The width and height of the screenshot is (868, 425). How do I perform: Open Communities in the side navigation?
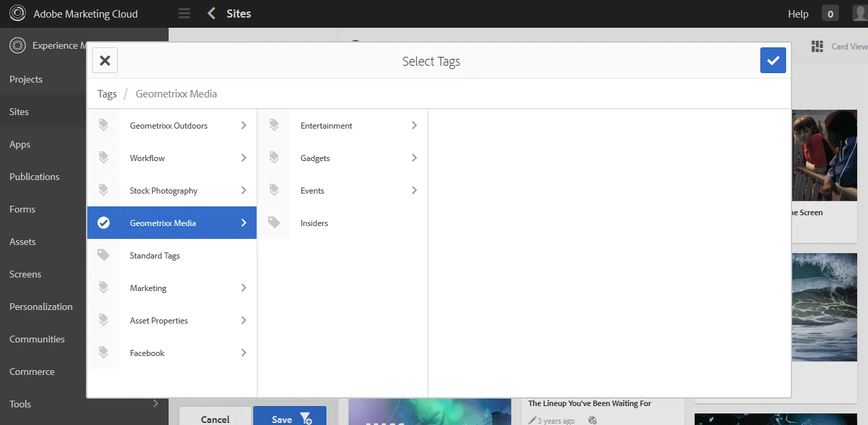37,339
